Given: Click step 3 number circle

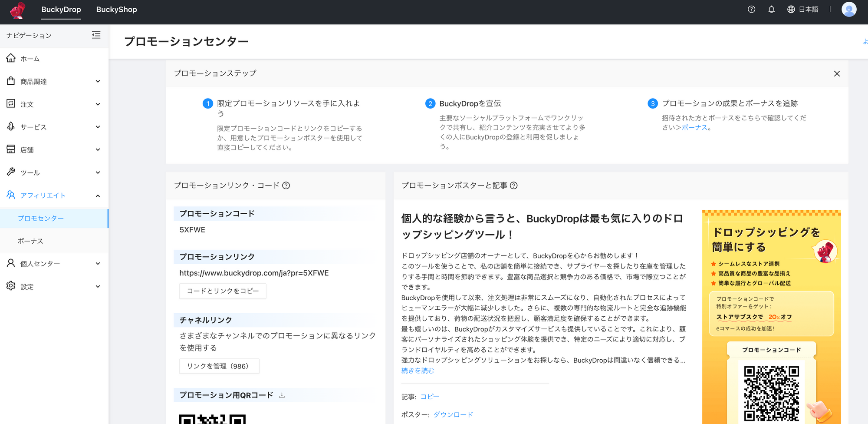Looking at the screenshot, I should coord(653,103).
